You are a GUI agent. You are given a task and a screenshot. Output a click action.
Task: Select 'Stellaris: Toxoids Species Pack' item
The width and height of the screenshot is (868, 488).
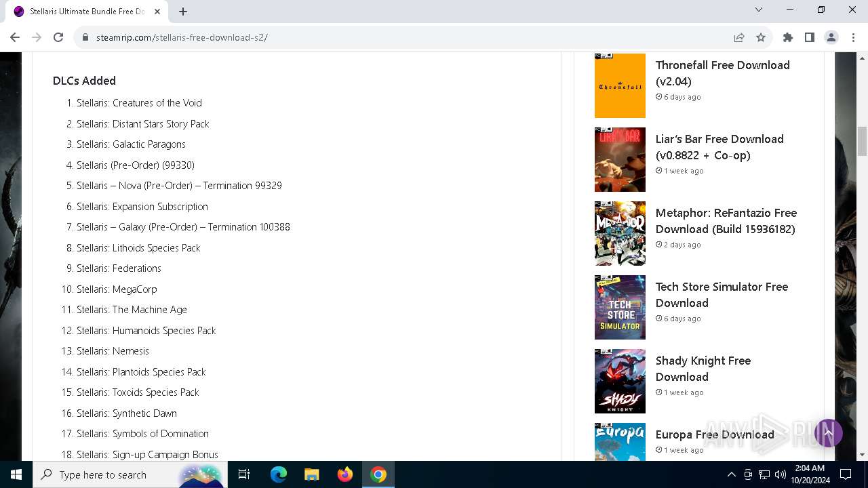(x=138, y=392)
